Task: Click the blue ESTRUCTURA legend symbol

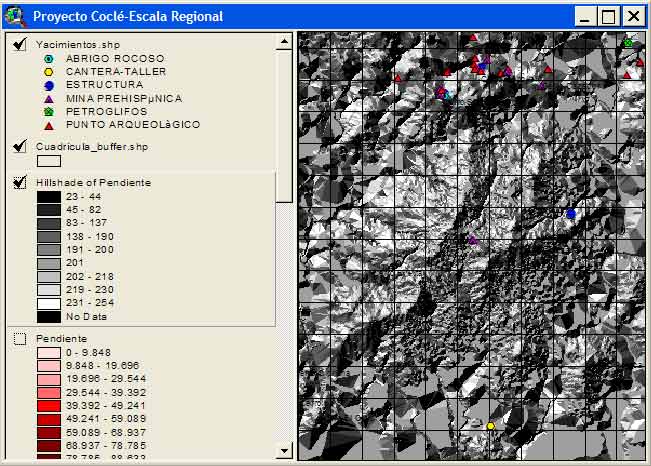Action: (x=48, y=85)
